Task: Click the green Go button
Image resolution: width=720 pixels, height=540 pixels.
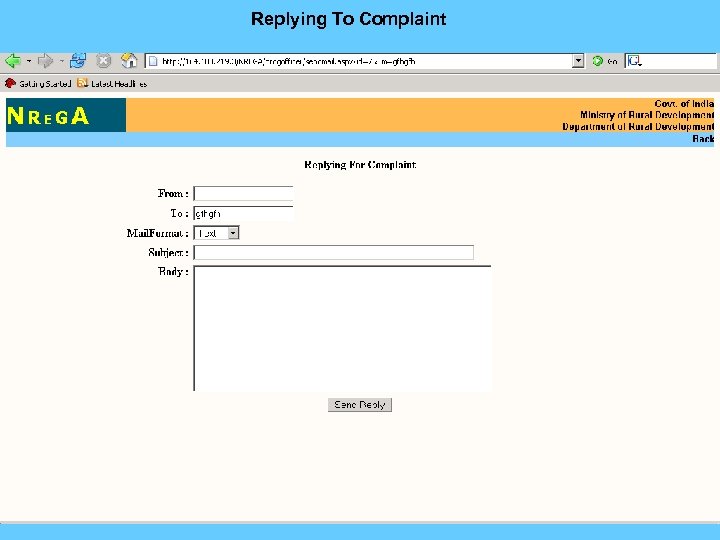Action: click(x=604, y=61)
